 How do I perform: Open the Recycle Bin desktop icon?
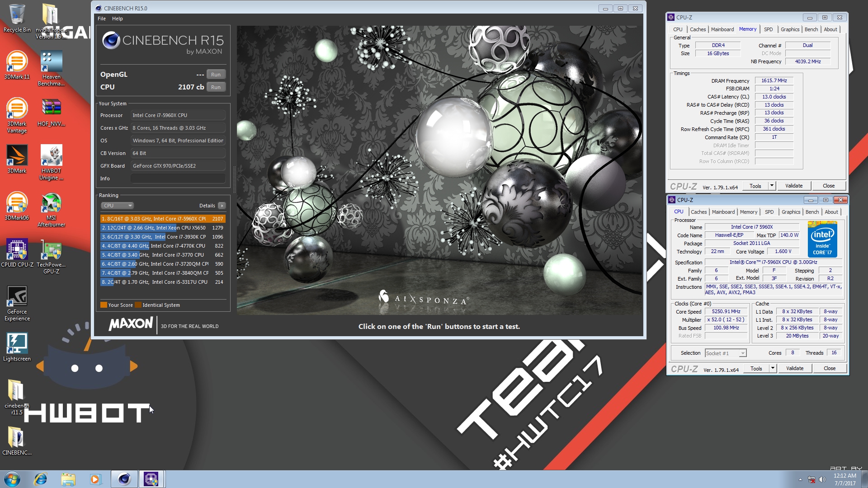click(17, 18)
